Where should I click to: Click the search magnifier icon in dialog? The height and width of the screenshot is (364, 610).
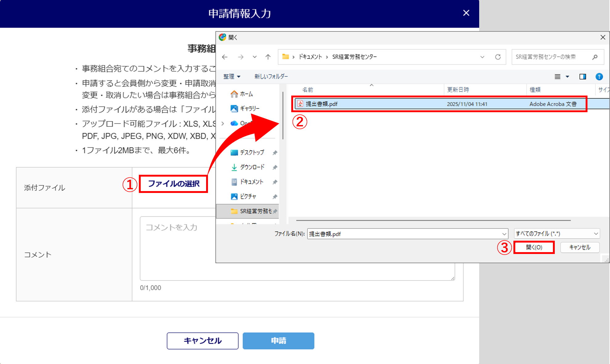click(x=595, y=57)
